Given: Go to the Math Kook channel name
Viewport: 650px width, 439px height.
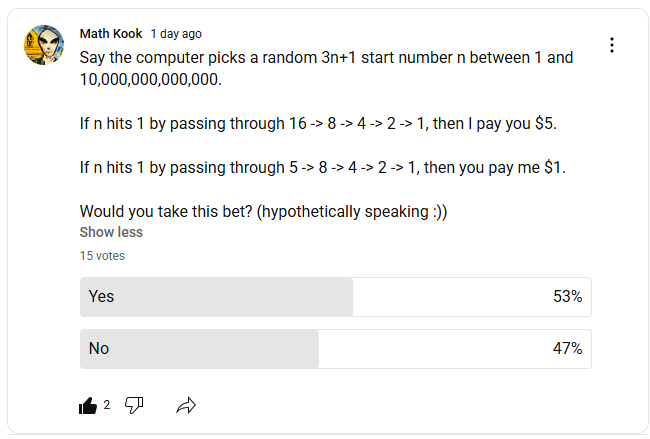Looking at the screenshot, I should (x=111, y=34).
